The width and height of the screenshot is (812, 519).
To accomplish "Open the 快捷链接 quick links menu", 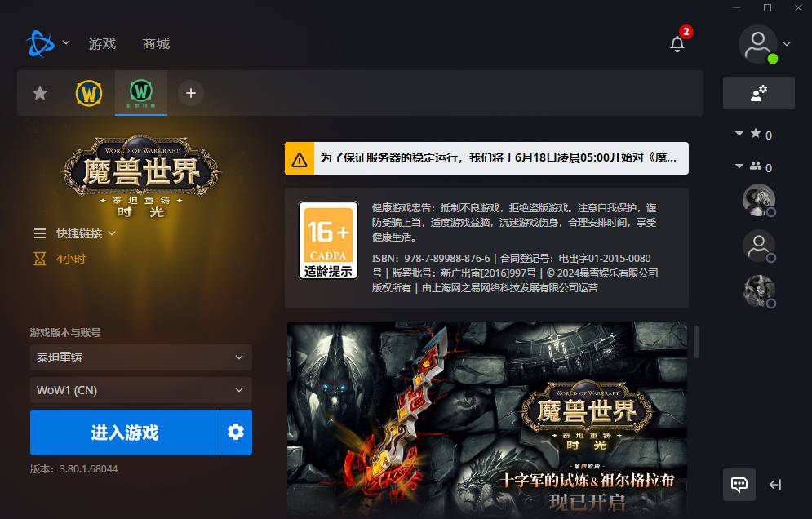I will 75,233.
